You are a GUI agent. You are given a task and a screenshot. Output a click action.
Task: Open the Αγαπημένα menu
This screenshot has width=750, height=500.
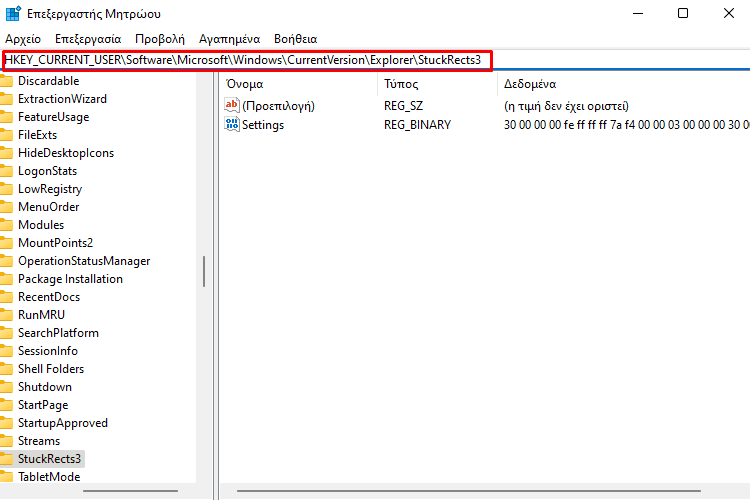tap(230, 39)
